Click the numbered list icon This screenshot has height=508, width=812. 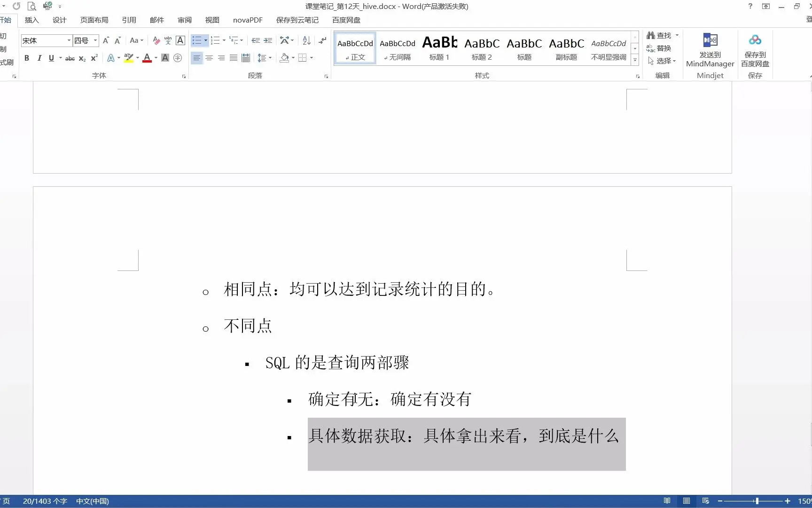pyautogui.click(x=215, y=40)
